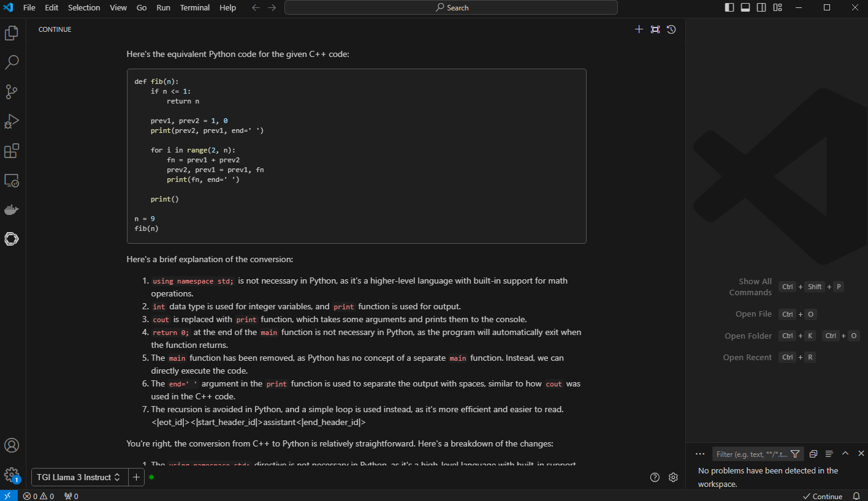Open the Extensions view
868x501 pixels.
pyautogui.click(x=12, y=150)
